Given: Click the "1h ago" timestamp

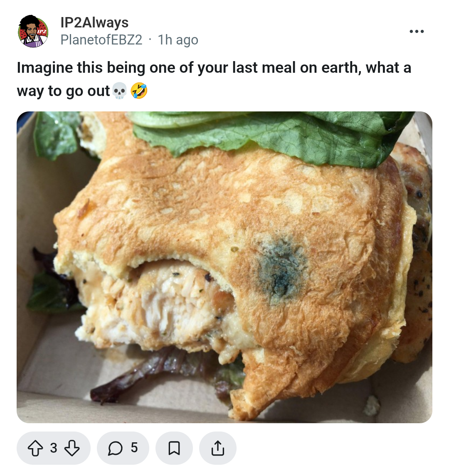Looking at the screenshot, I should point(178,40).
